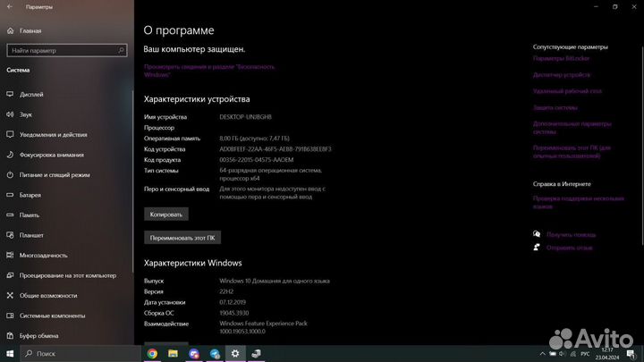Click the taskbar Поиск search box
Screen dimensions: 644x362
click(80, 353)
